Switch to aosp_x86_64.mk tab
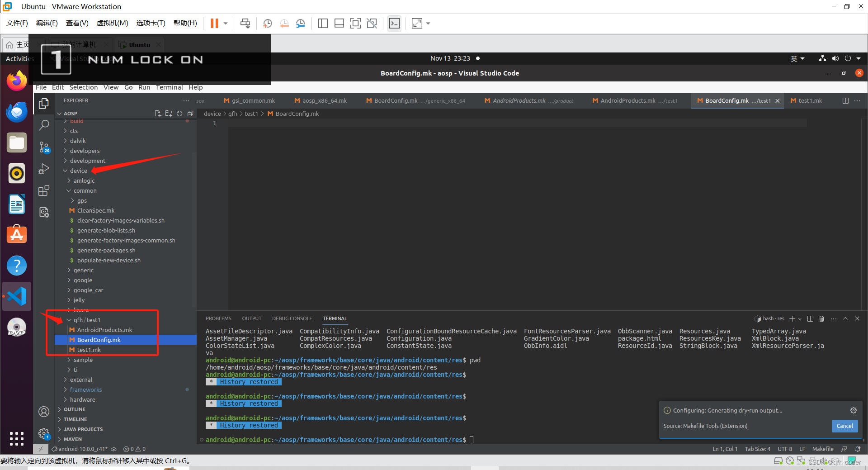This screenshot has width=868, height=470. (x=321, y=100)
